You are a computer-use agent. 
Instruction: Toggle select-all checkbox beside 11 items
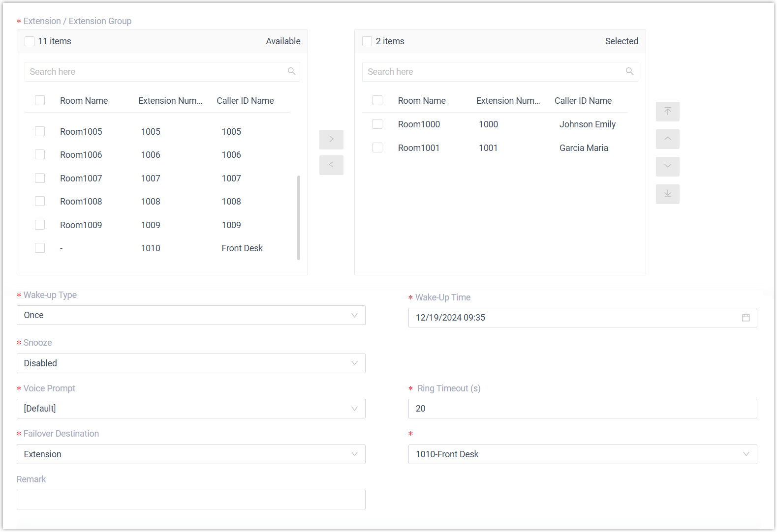(30, 41)
